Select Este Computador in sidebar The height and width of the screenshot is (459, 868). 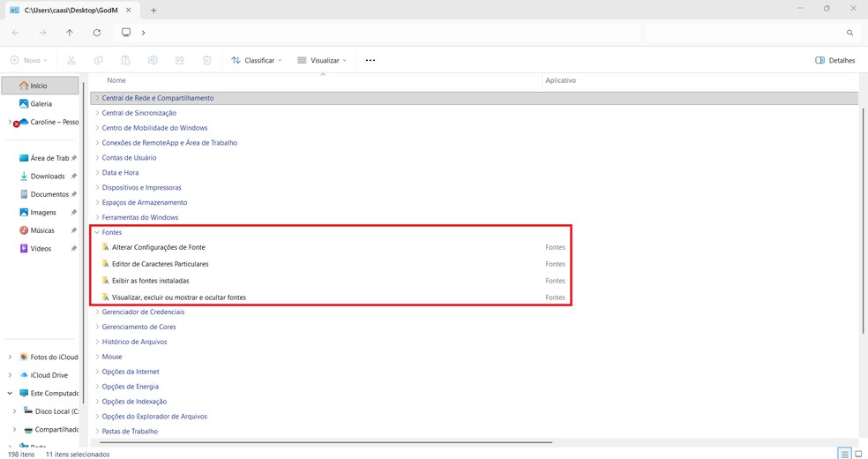point(49,393)
